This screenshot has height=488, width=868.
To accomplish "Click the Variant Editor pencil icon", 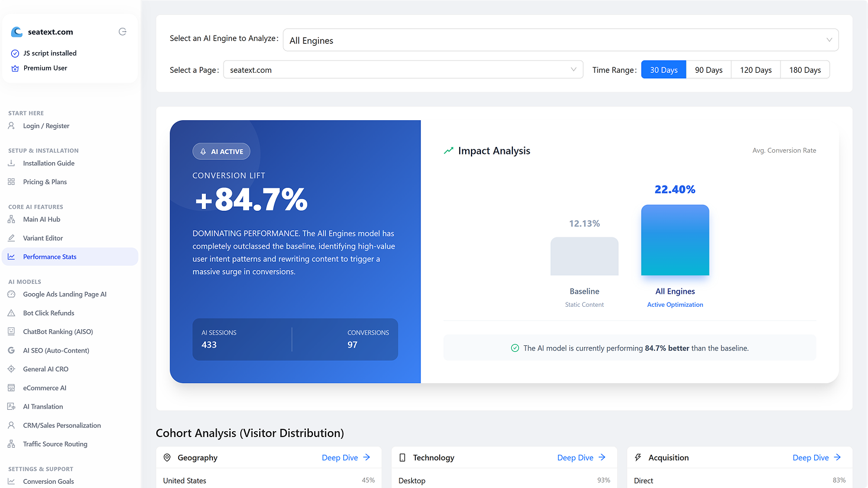I will click(11, 238).
